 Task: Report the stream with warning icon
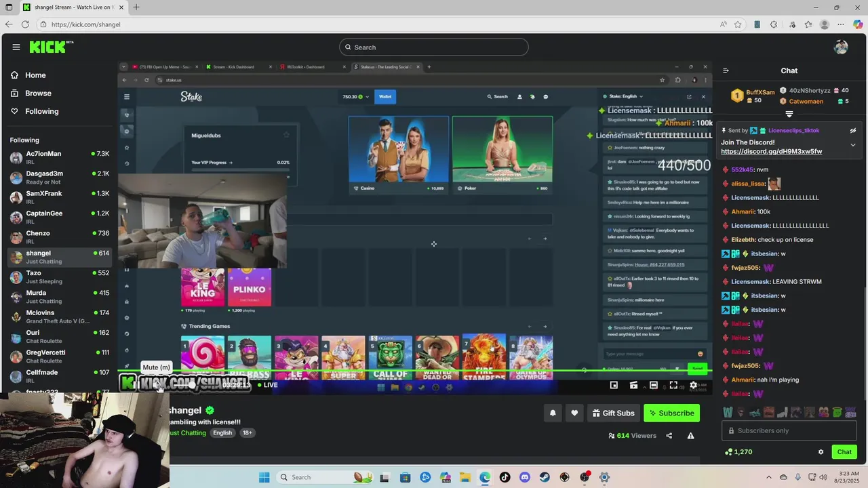690,436
